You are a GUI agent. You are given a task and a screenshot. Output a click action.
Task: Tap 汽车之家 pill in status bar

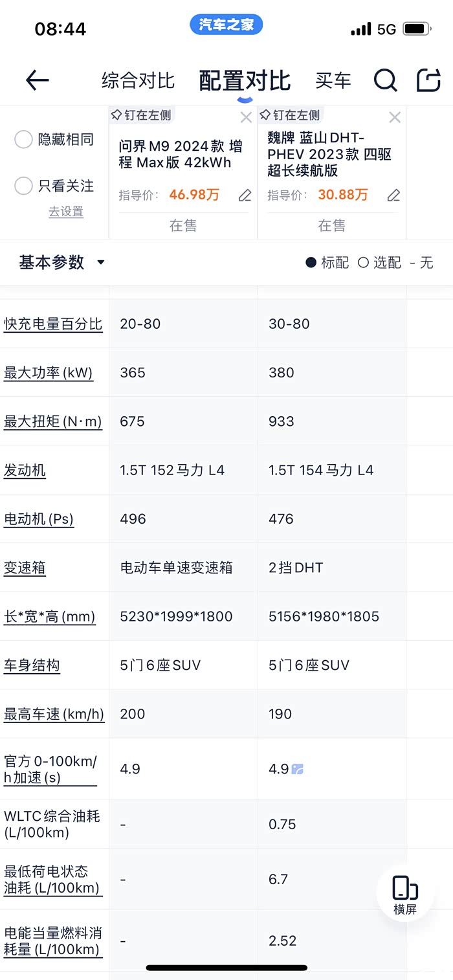226,25
